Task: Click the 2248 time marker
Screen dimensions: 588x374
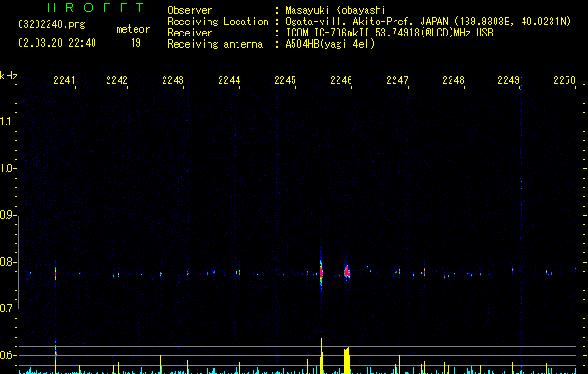Action: (453, 80)
